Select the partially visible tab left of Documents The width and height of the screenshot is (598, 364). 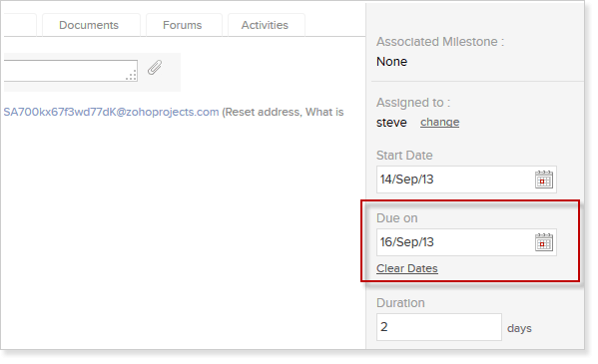tap(20, 25)
